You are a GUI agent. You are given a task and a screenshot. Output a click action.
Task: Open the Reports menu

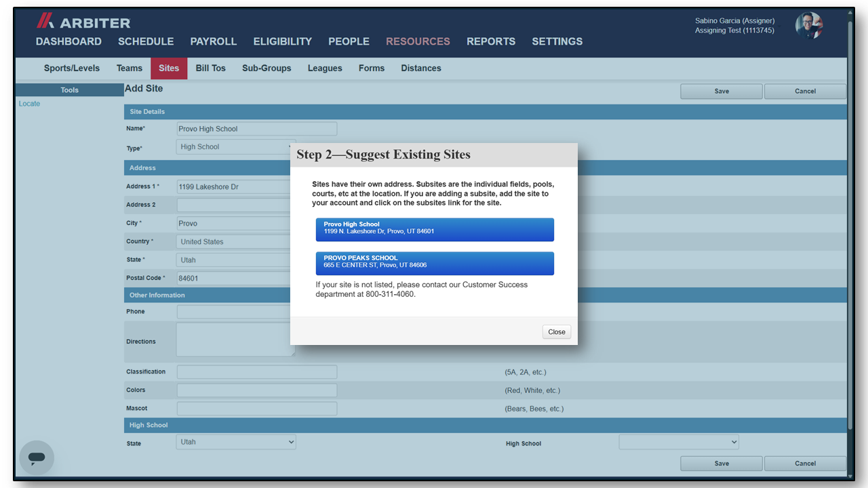491,41
